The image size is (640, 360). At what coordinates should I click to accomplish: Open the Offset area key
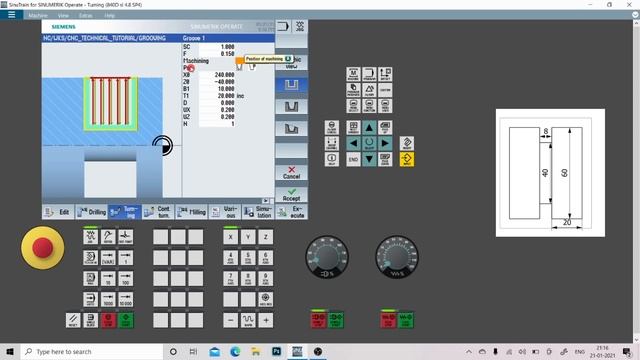point(385,74)
